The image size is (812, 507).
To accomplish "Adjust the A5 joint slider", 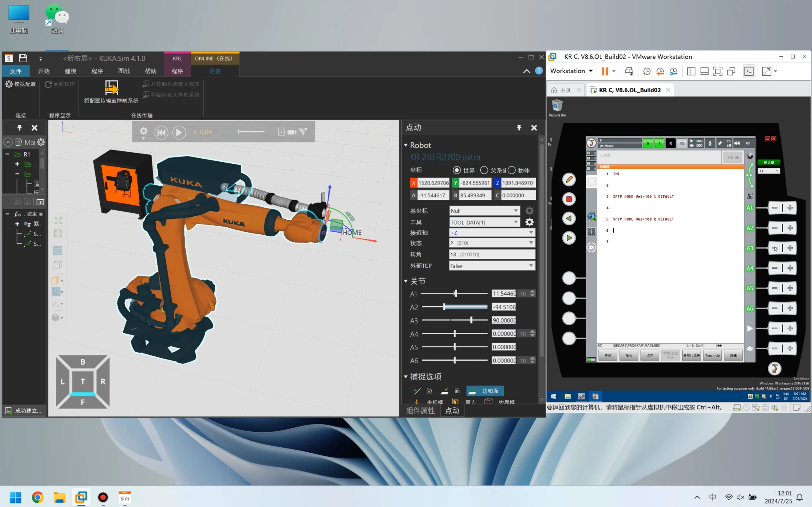I will click(x=454, y=347).
